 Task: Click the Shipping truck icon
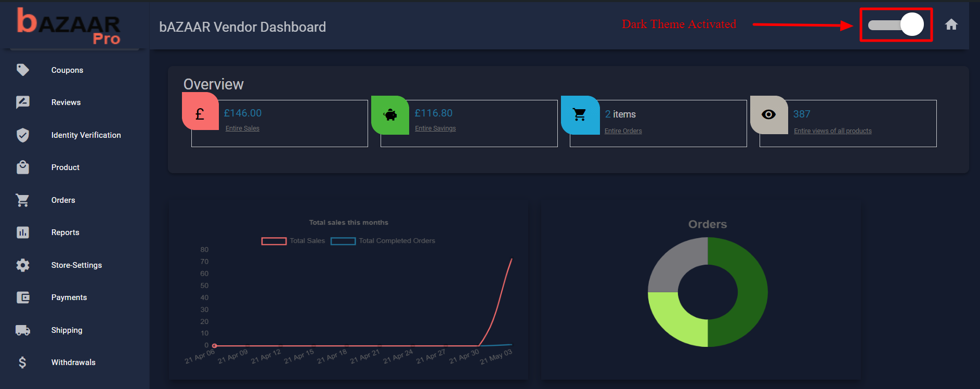tap(23, 330)
